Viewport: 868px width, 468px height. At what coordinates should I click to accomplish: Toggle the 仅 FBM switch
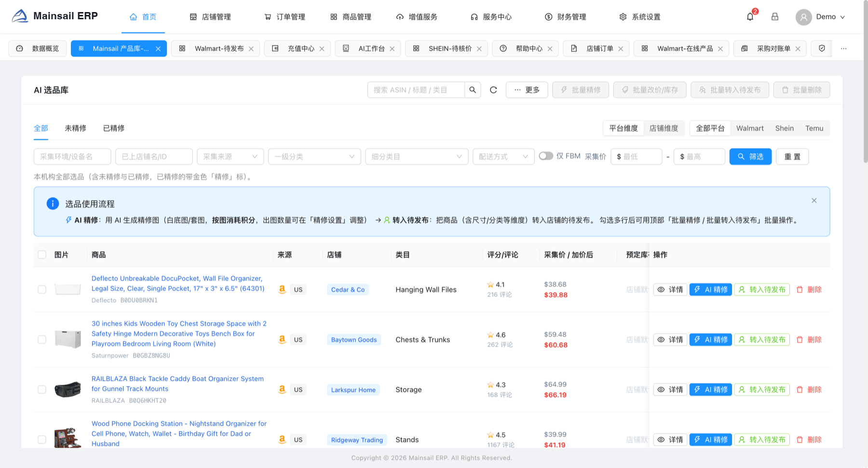(546, 156)
